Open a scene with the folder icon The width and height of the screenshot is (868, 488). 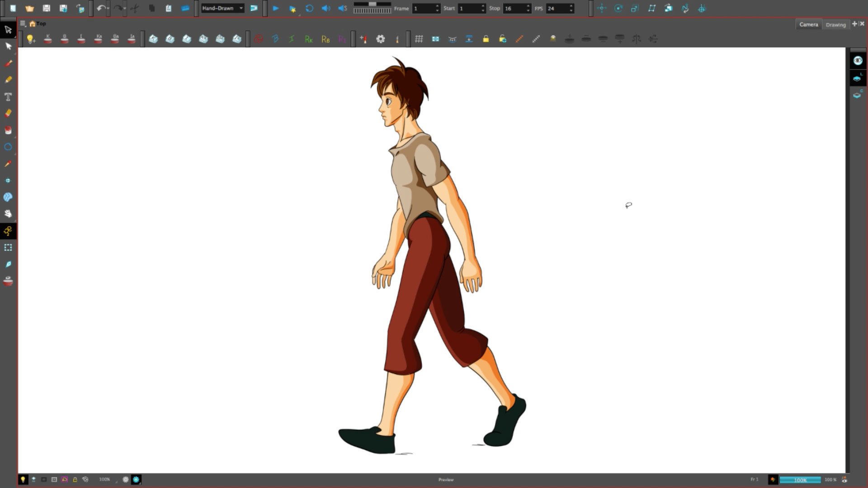point(29,8)
